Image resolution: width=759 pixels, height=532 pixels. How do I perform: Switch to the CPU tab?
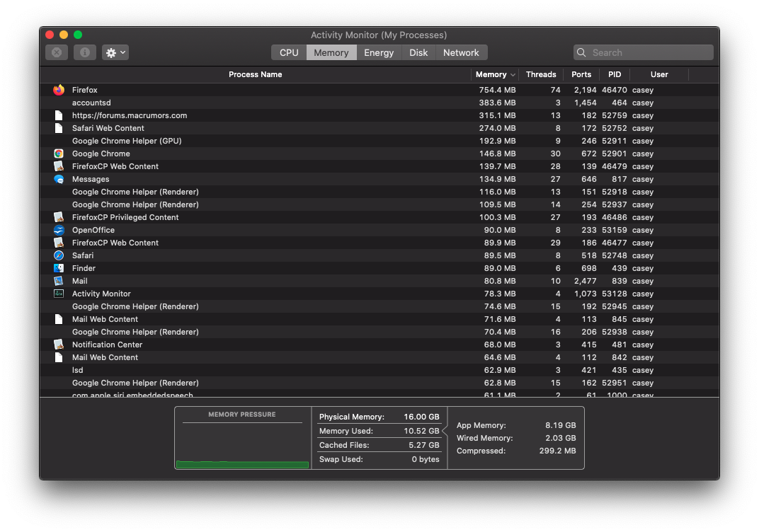[289, 53]
